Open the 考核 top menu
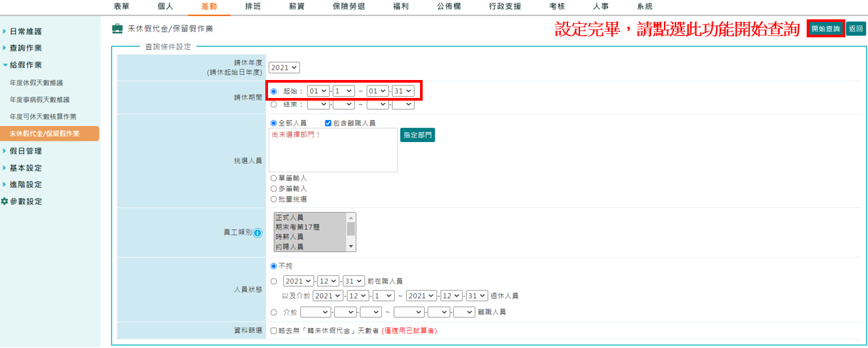 point(557,6)
